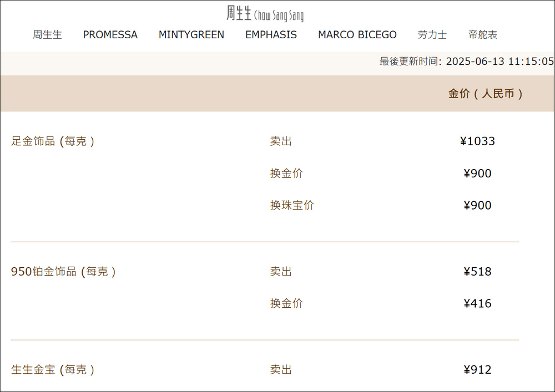
Task: Open the 帝舵表 navigation item
Action: pos(483,34)
